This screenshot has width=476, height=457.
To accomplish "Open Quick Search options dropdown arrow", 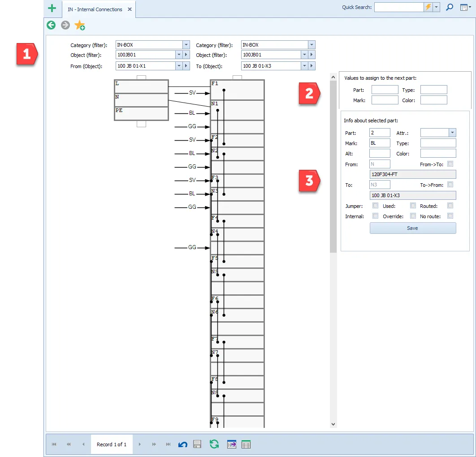I will (436, 7).
